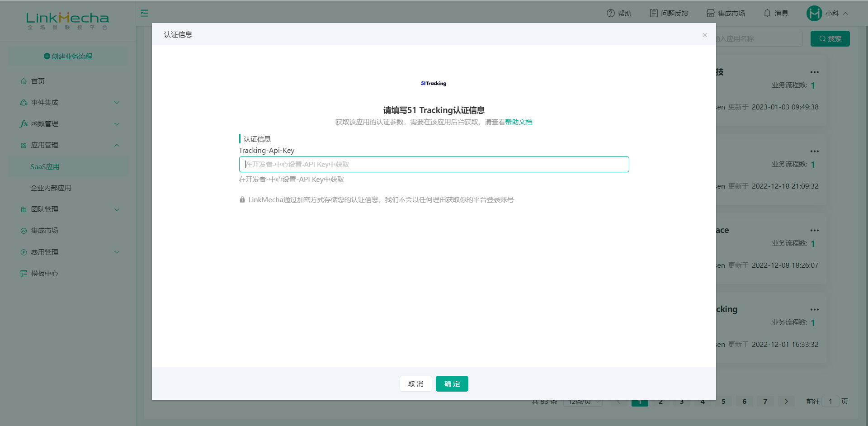Open more options on 16:33:32 card

(x=815, y=310)
